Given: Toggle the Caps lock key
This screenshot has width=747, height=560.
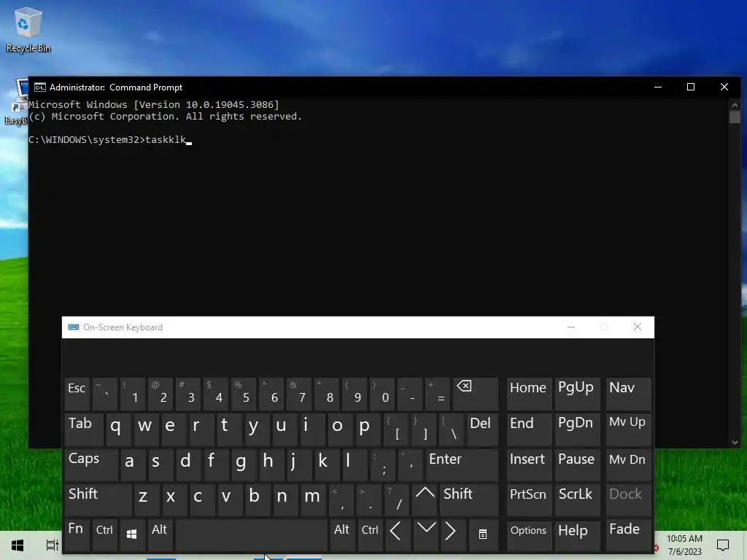Looking at the screenshot, I should pos(91,464).
